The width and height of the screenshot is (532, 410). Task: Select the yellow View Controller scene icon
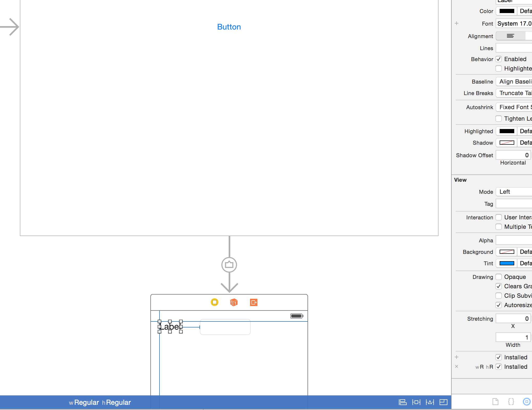(x=214, y=302)
